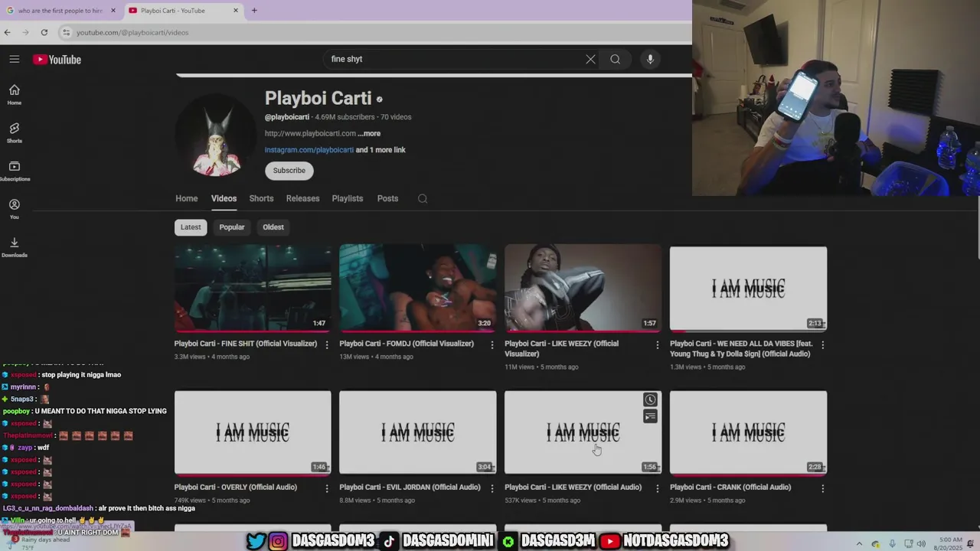Viewport: 980px width, 551px height.
Task: Select the Posts tab
Action: click(x=387, y=198)
